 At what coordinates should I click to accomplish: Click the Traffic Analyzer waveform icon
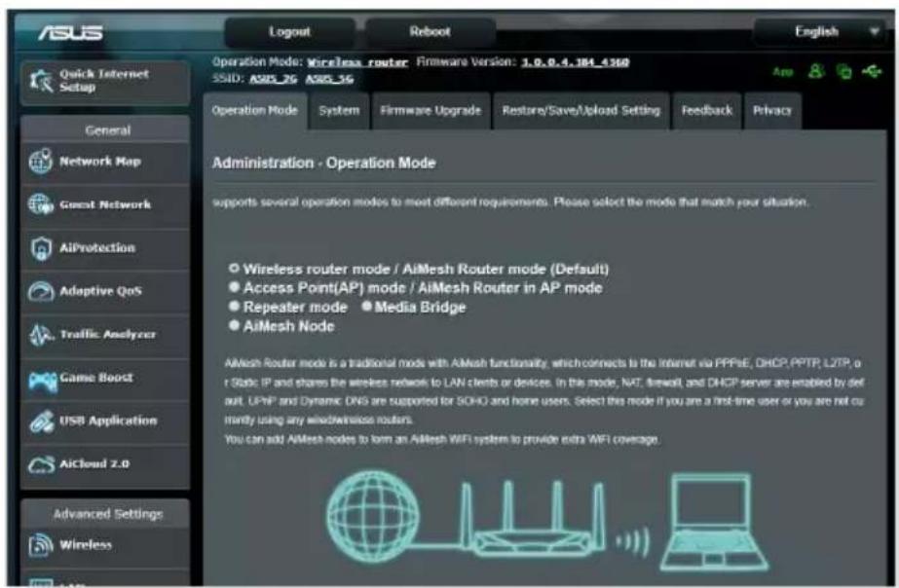pos(41,335)
